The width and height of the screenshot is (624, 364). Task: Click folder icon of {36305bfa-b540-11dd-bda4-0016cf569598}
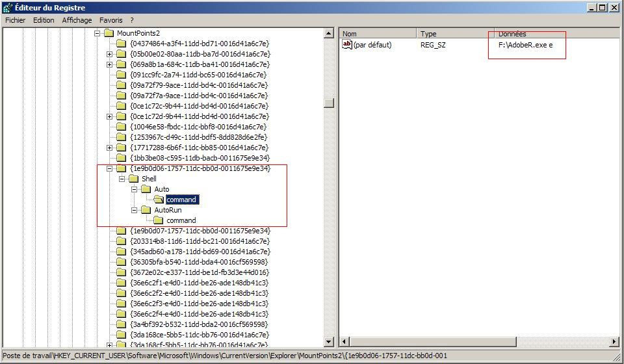(122, 262)
